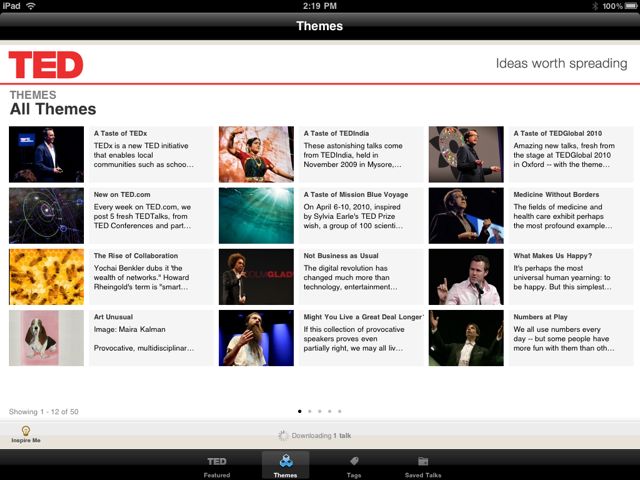Select the 'A Taste of TEDx' title
This screenshot has width=640, height=480.
coord(120,133)
